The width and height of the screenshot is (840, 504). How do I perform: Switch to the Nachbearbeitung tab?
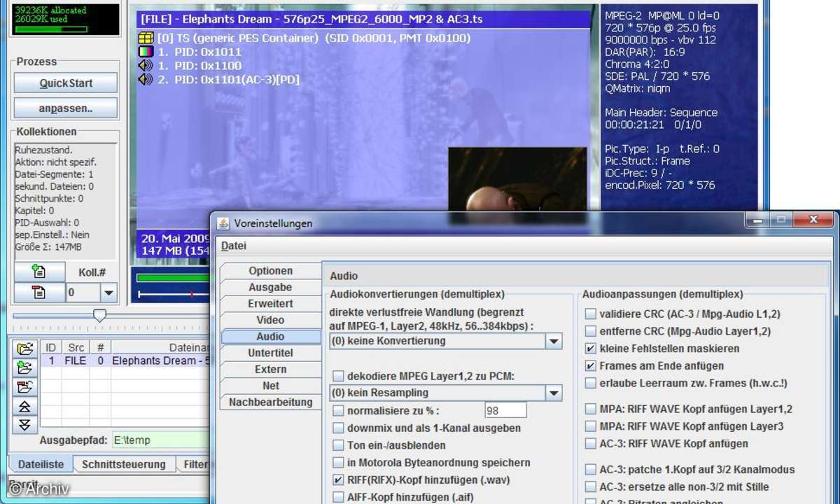pos(270,402)
